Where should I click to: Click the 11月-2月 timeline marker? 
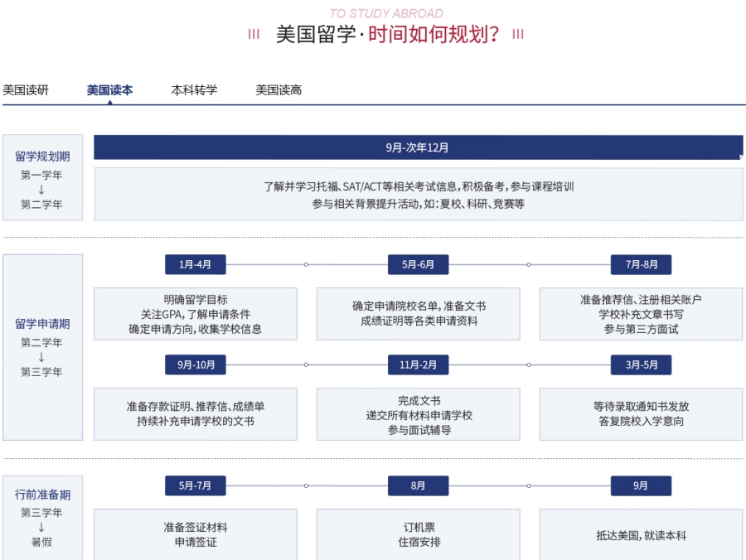point(418,364)
